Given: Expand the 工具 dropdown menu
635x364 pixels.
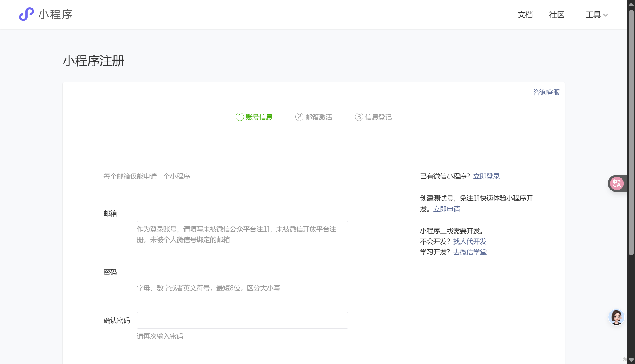Looking at the screenshot, I should tap(597, 15).
